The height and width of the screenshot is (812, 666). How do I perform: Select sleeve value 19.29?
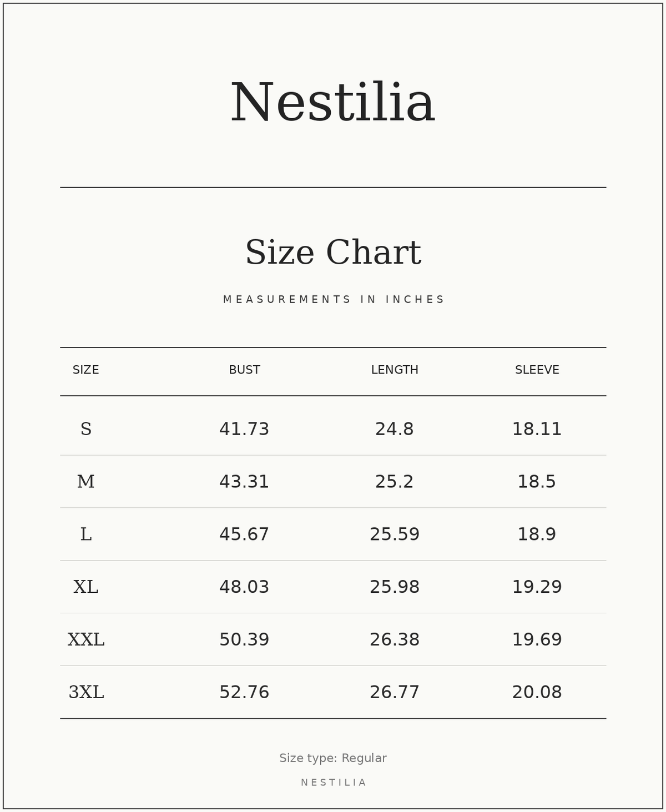click(x=537, y=587)
